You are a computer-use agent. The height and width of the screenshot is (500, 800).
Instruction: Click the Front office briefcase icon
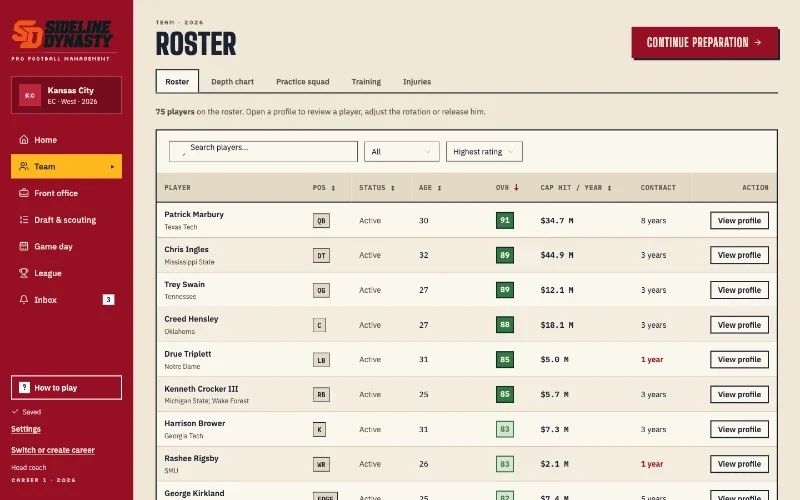pyautogui.click(x=23, y=193)
